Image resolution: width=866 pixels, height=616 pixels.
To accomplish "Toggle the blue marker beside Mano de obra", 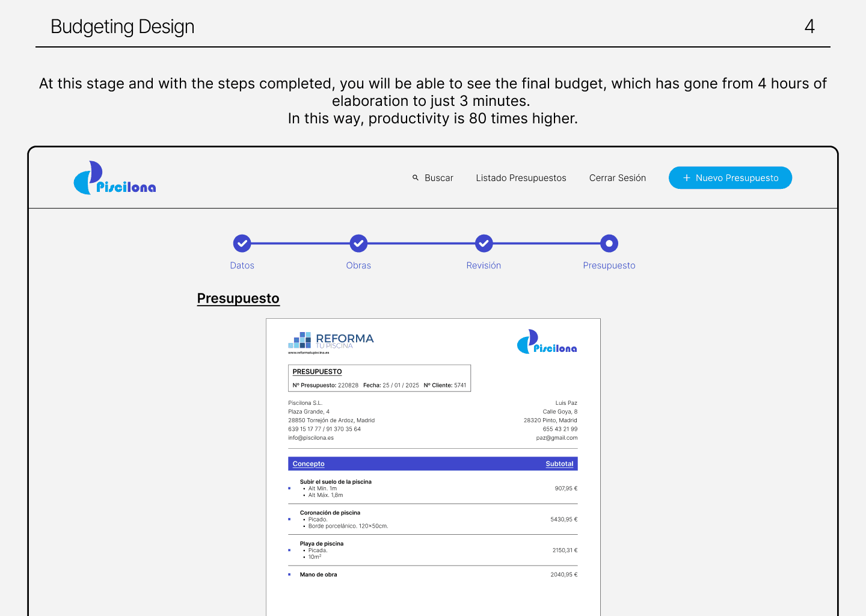I will click(x=289, y=574).
